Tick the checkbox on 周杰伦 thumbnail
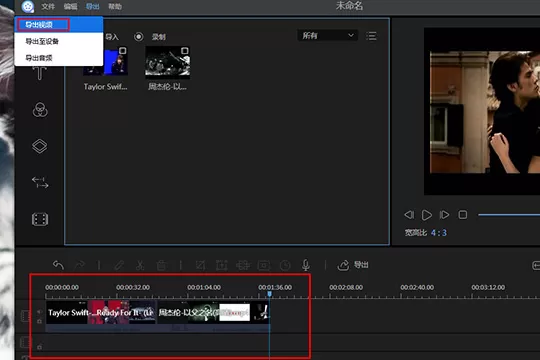Image resolution: width=540 pixels, height=360 pixels. tap(185, 51)
